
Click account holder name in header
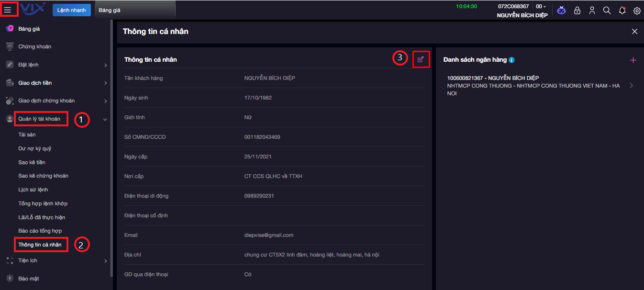pyautogui.click(x=522, y=15)
